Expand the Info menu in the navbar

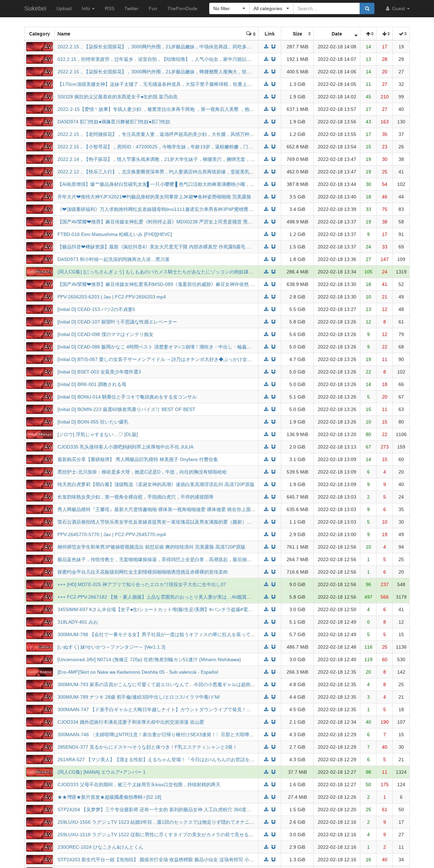88,8
